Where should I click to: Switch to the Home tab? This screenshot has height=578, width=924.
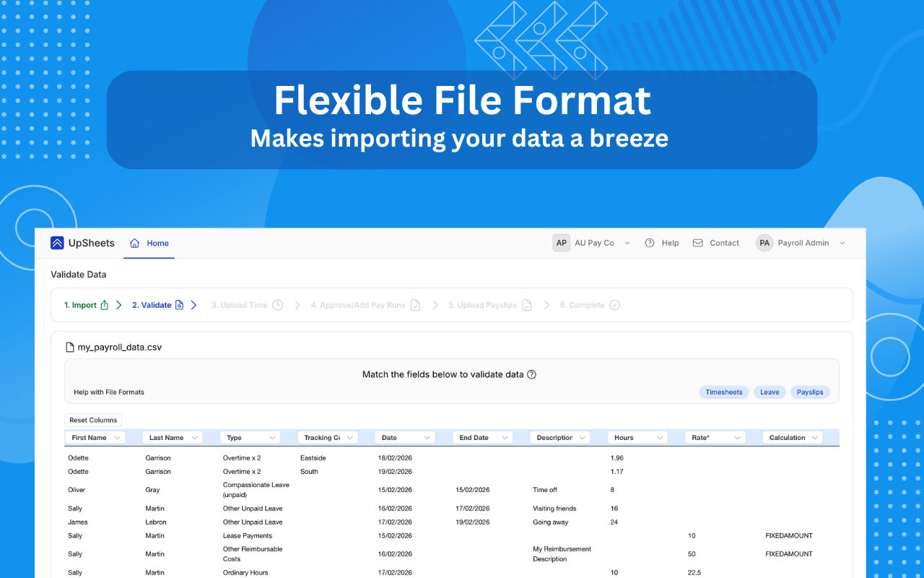(149, 243)
